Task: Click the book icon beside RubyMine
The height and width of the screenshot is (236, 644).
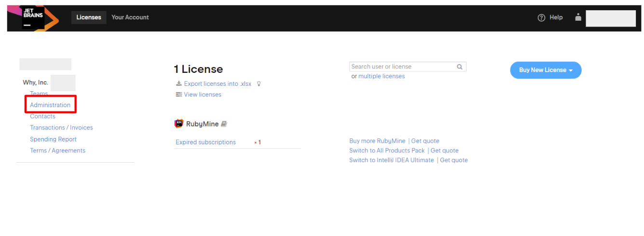Action: click(x=224, y=124)
